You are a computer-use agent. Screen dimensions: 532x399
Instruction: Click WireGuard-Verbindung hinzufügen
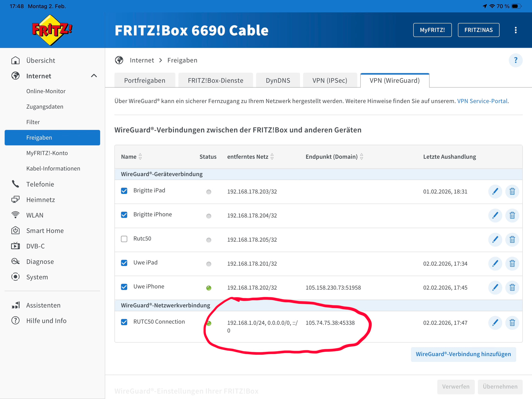coord(463,354)
